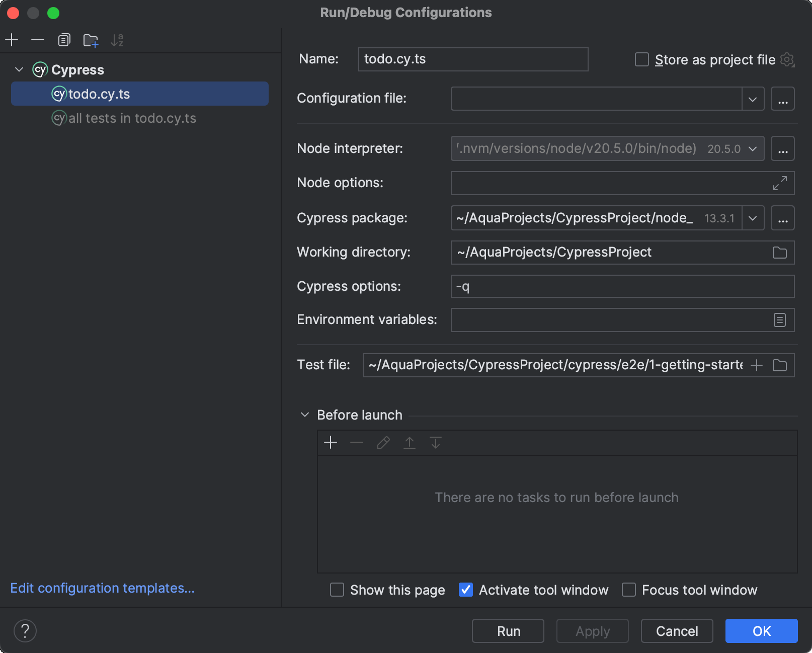The width and height of the screenshot is (812, 653).
Task: Remove the selected configuration
Action: click(38, 40)
